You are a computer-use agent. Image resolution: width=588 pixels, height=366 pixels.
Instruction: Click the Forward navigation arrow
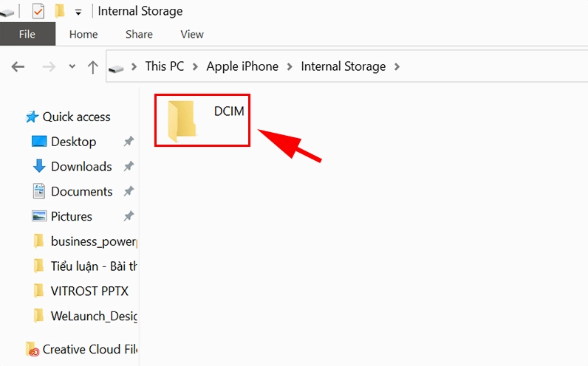click(x=49, y=66)
